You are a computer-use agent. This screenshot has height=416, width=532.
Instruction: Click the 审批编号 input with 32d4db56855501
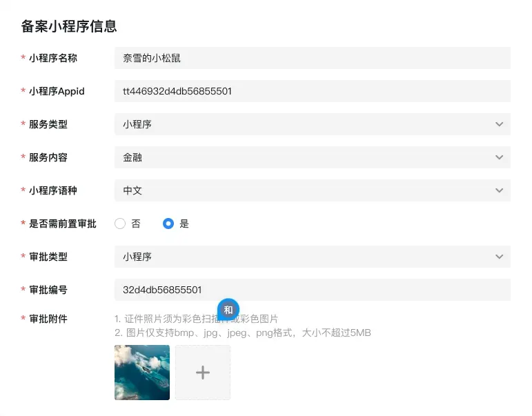[x=312, y=290]
